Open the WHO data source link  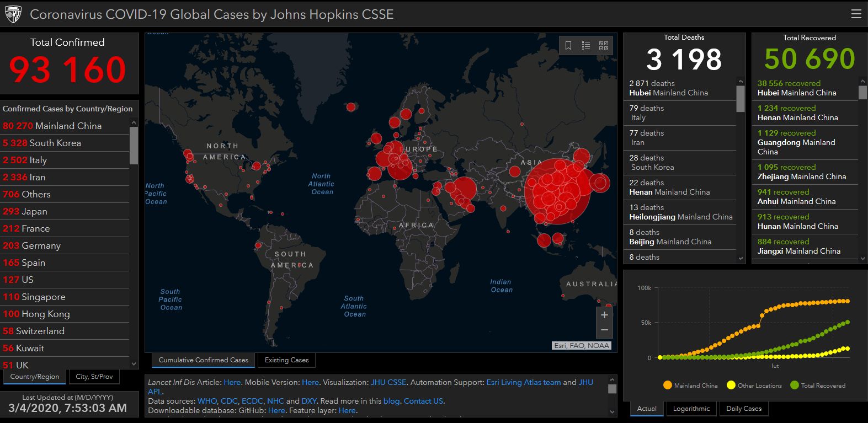pyautogui.click(x=207, y=401)
